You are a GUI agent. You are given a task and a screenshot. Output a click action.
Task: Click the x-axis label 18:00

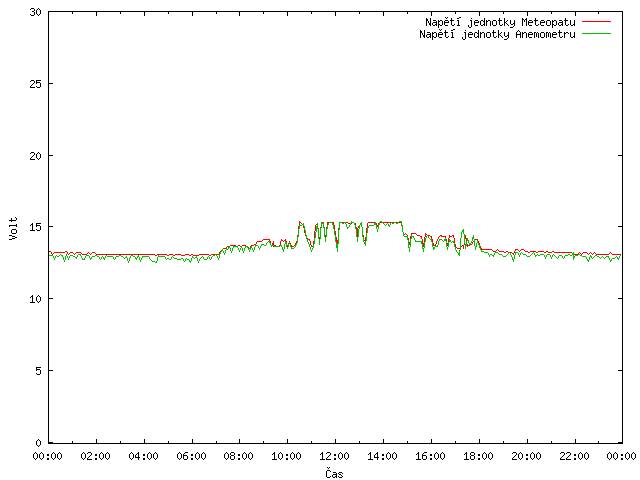478,456
